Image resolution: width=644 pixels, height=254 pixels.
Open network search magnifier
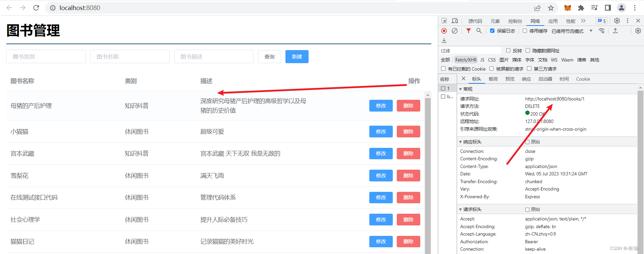click(479, 31)
